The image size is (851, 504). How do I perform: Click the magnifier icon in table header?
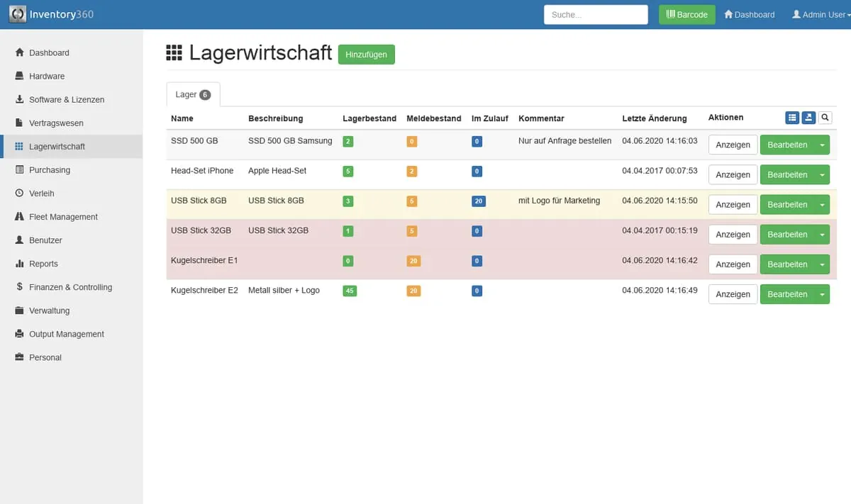click(825, 118)
